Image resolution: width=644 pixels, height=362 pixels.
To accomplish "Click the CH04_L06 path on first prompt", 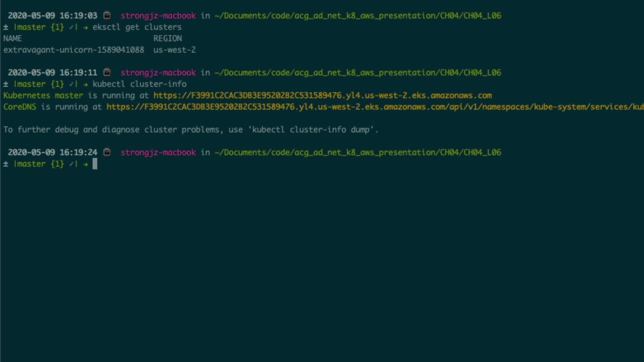I will (482, 16).
